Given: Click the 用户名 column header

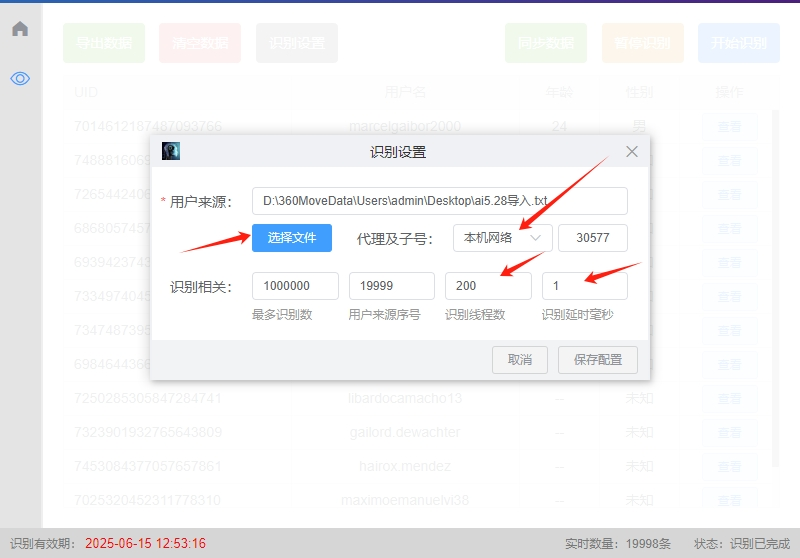Looking at the screenshot, I should tap(405, 92).
